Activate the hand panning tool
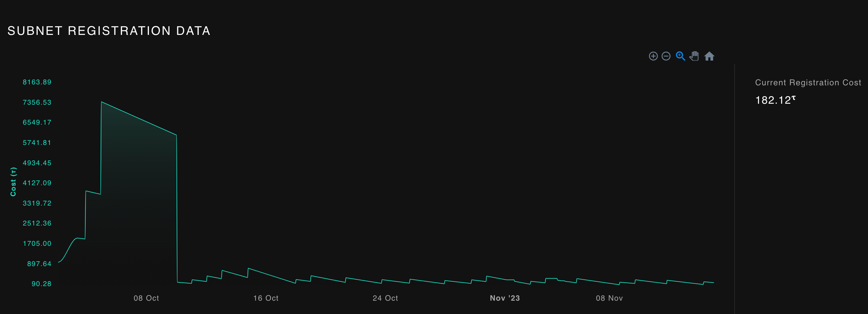The image size is (868, 314). [x=694, y=56]
